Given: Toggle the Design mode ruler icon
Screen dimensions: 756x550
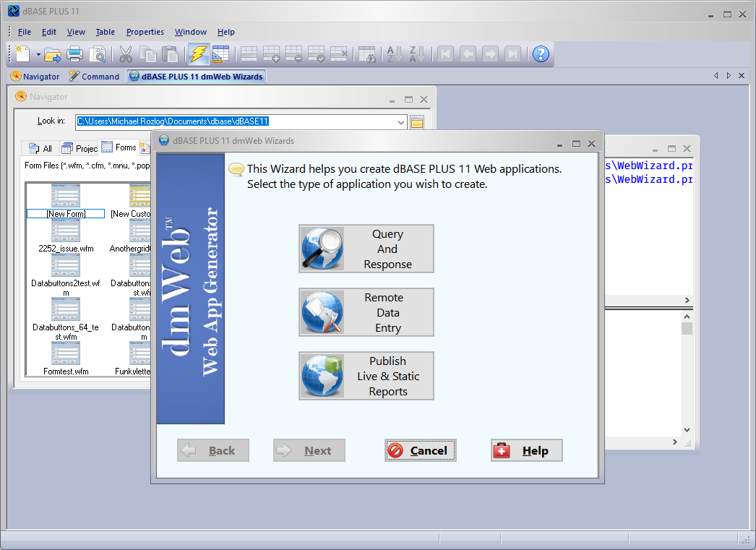Looking at the screenshot, I should (221, 54).
